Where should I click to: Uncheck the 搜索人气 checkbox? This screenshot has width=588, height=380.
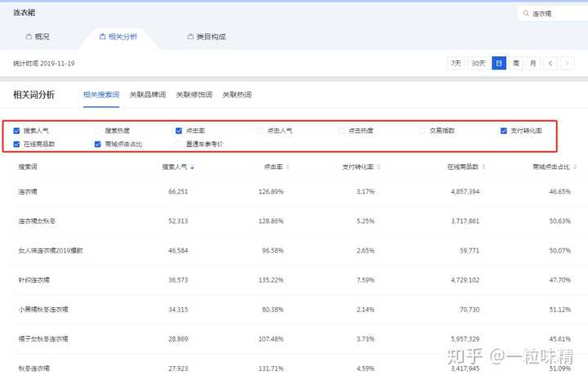(16, 131)
